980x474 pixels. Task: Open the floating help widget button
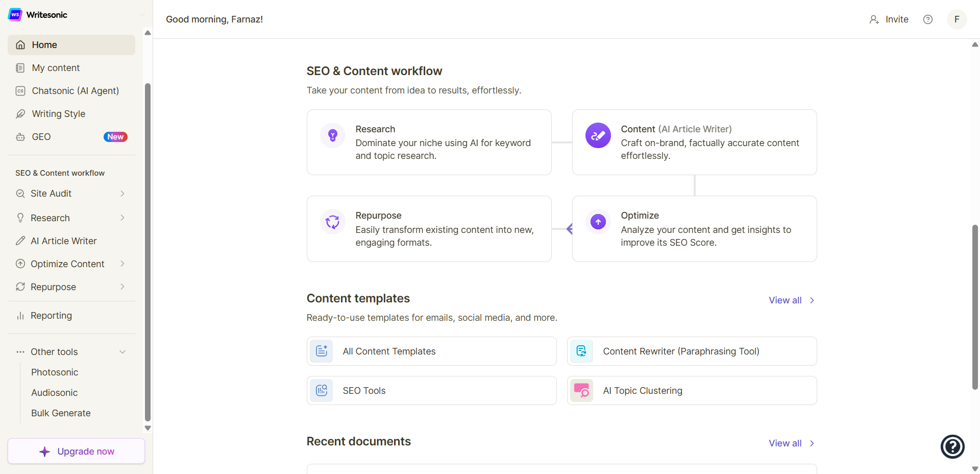click(x=952, y=447)
